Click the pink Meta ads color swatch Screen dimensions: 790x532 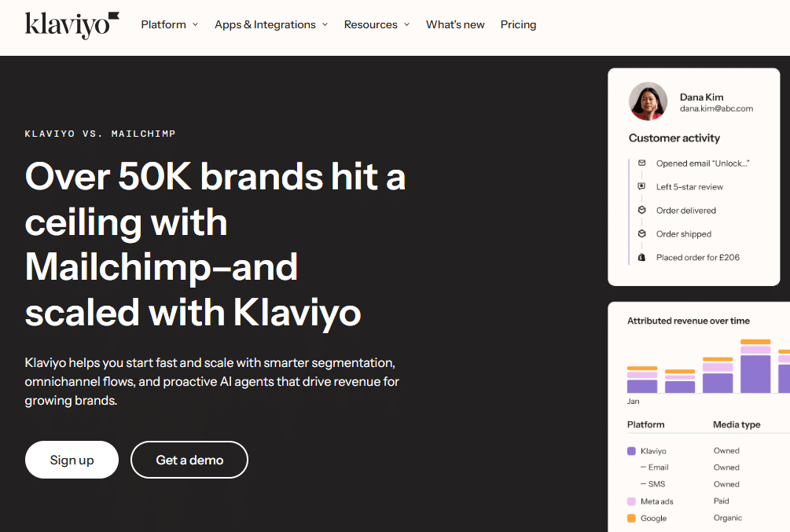click(x=631, y=501)
